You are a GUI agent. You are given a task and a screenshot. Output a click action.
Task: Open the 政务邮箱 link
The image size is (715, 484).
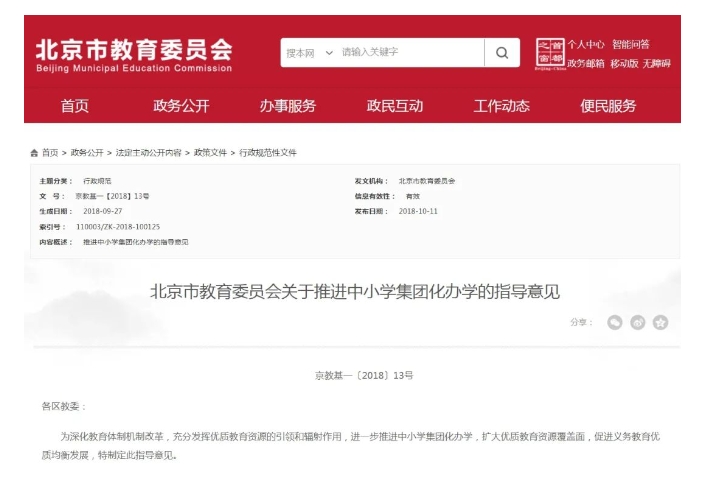[x=586, y=63]
